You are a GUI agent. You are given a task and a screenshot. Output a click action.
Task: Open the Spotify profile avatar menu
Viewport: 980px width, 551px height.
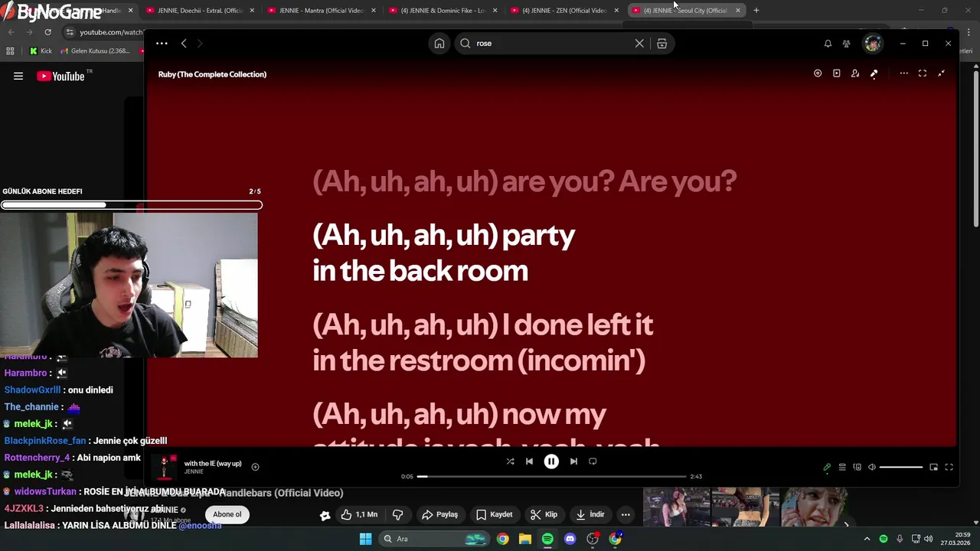tap(873, 44)
